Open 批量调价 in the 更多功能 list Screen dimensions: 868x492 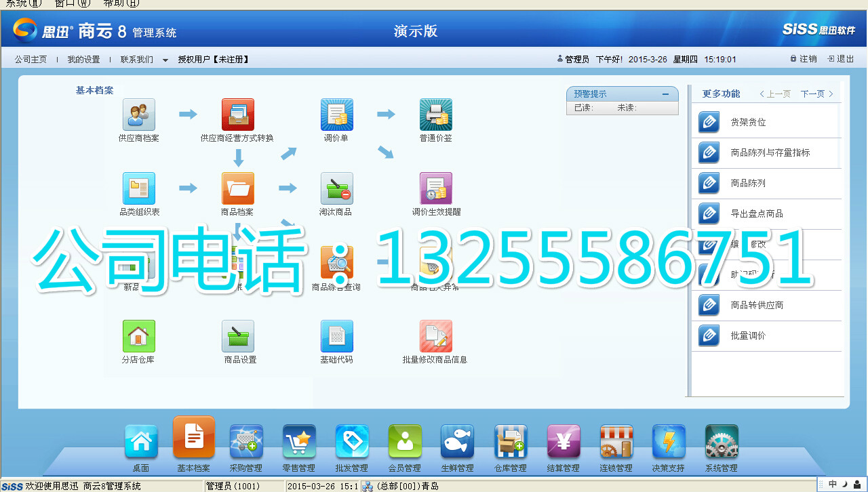pos(766,336)
